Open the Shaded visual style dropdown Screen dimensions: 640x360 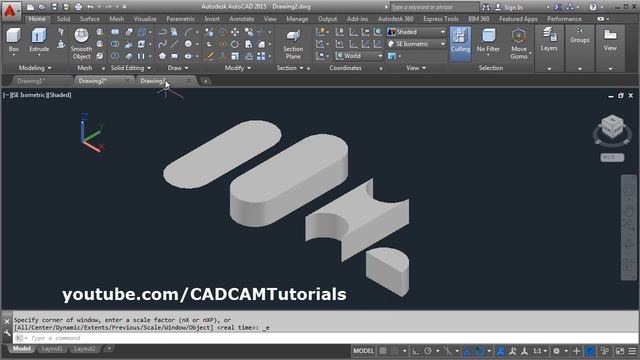click(416, 32)
